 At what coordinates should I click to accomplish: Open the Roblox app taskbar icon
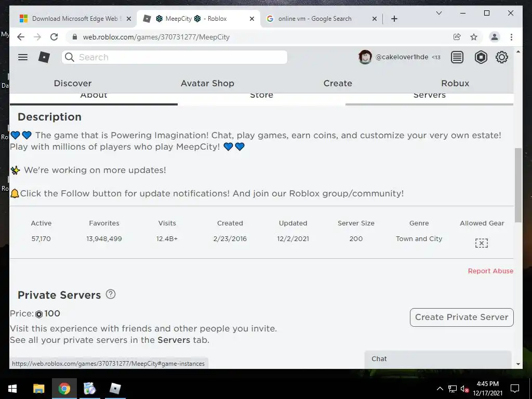pos(115,389)
